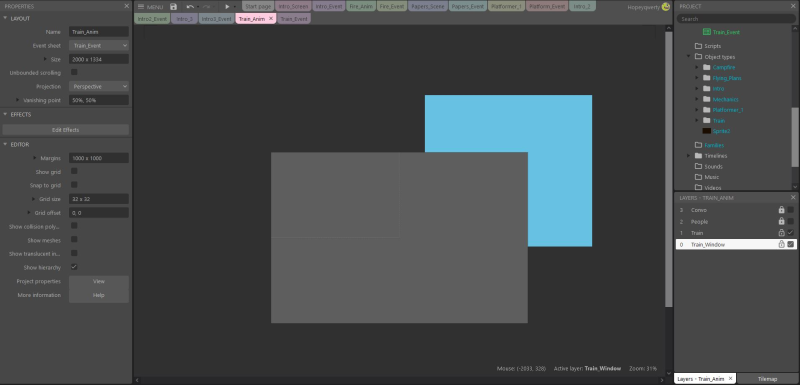Open the MENU button
The image size is (800, 385).
coord(151,7)
